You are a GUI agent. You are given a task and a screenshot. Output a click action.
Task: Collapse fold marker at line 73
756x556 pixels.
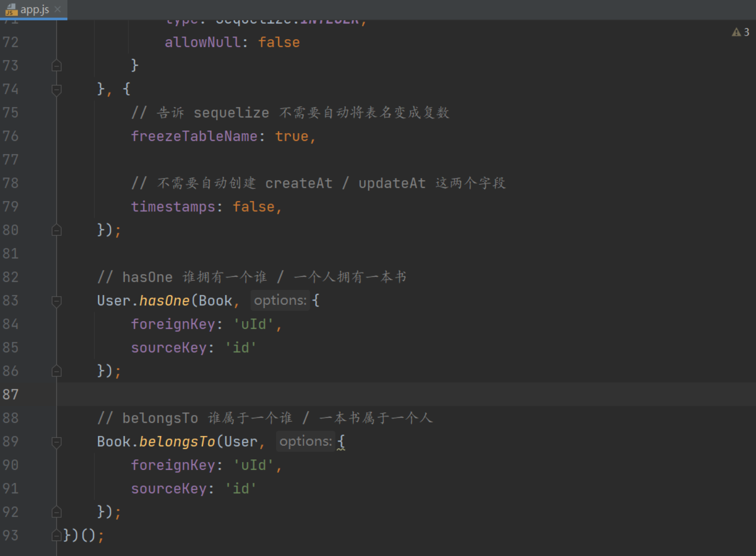click(57, 66)
